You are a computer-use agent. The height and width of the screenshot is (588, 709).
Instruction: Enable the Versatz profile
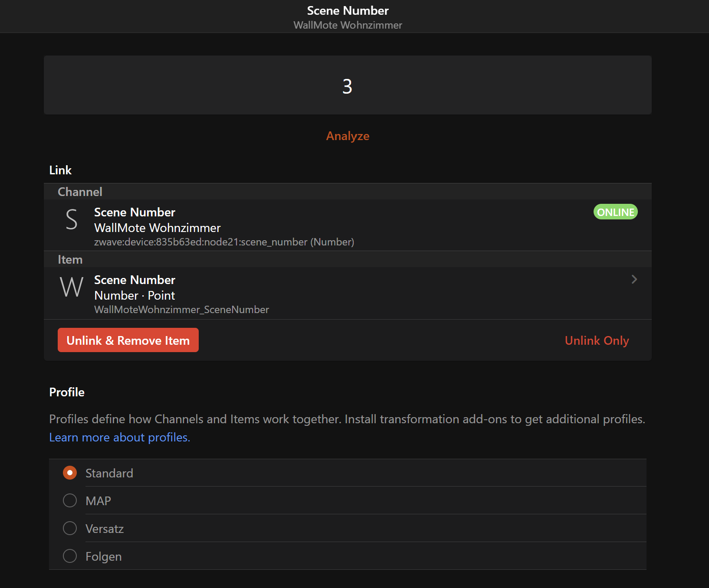click(x=69, y=528)
